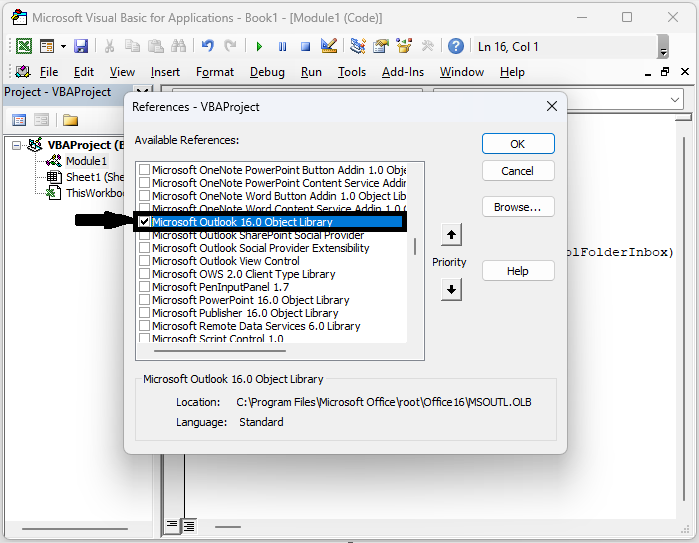Open the Insert menu
This screenshot has height=543, width=699.
pos(165,72)
